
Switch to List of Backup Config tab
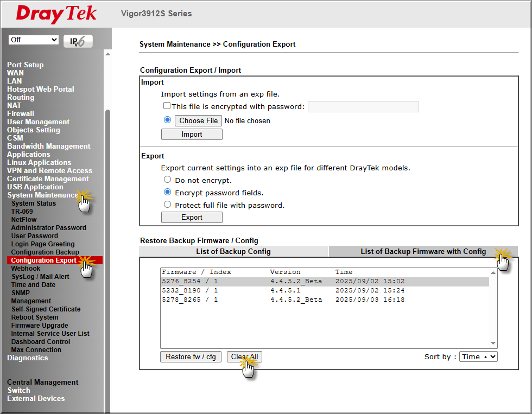233,251
